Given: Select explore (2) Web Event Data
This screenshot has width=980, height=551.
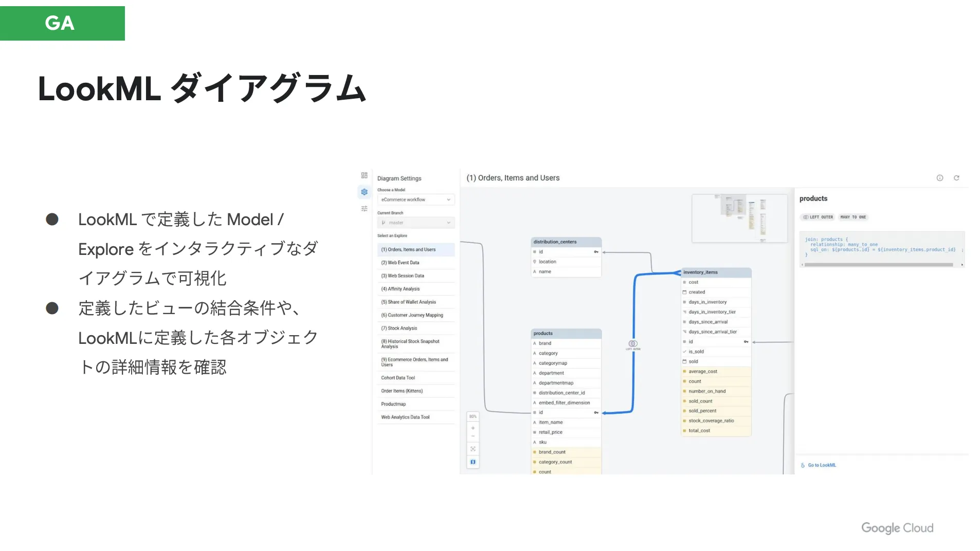Looking at the screenshot, I should pos(415,263).
